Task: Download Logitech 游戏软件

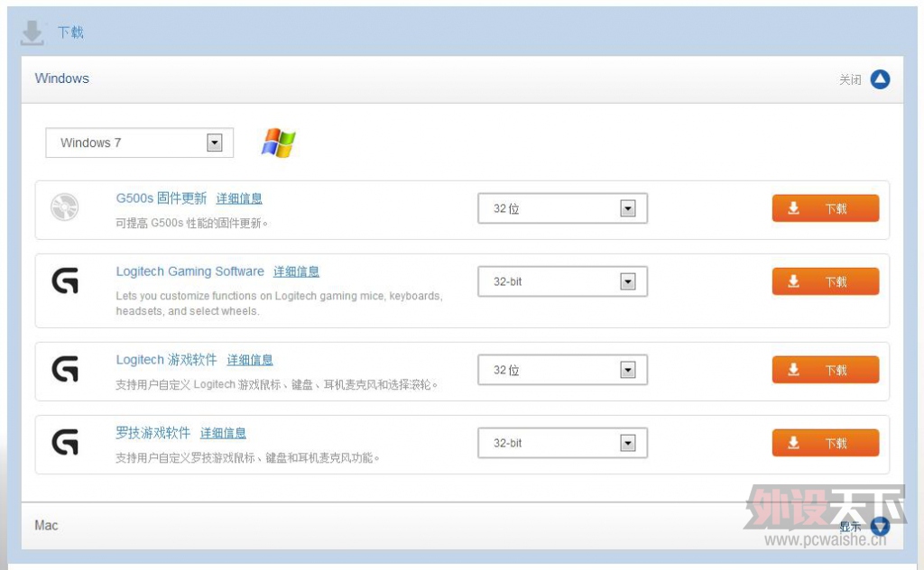Action: coord(825,370)
